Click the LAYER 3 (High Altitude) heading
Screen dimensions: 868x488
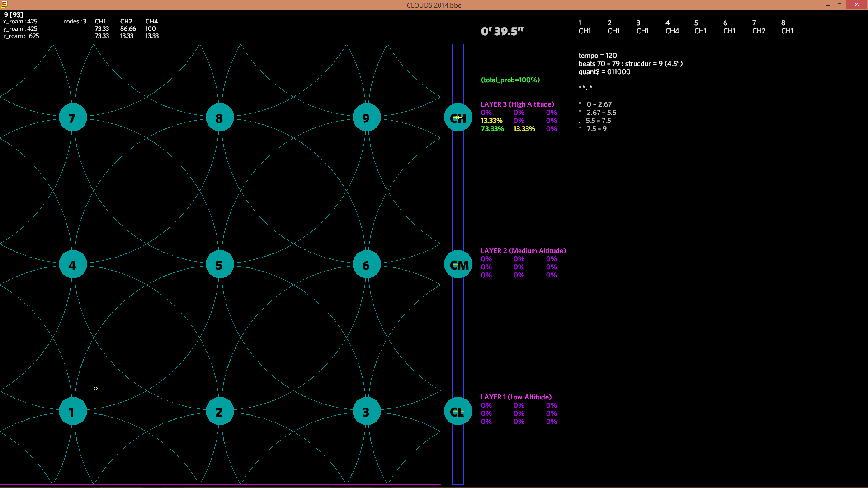pyautogui.click(x=517, y=104)
